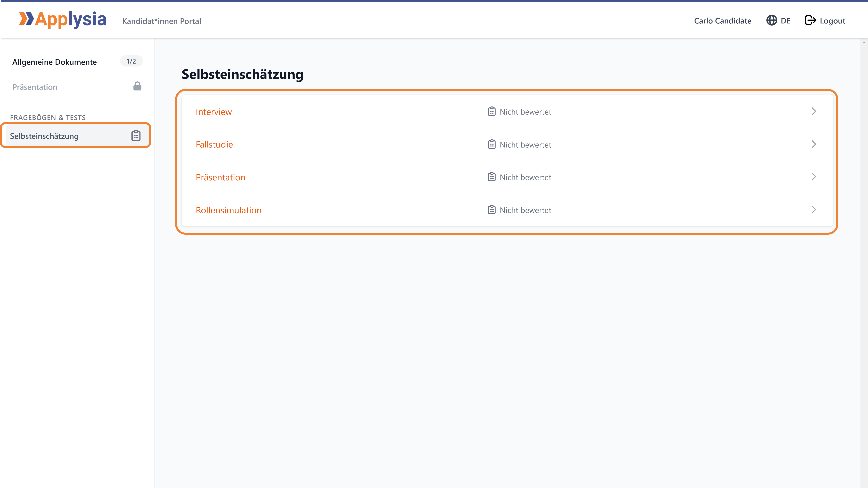This screenshot has height=488, width=868.
Task: Click the lock icon next to Präsentation
Action: [x=137, y=86]
